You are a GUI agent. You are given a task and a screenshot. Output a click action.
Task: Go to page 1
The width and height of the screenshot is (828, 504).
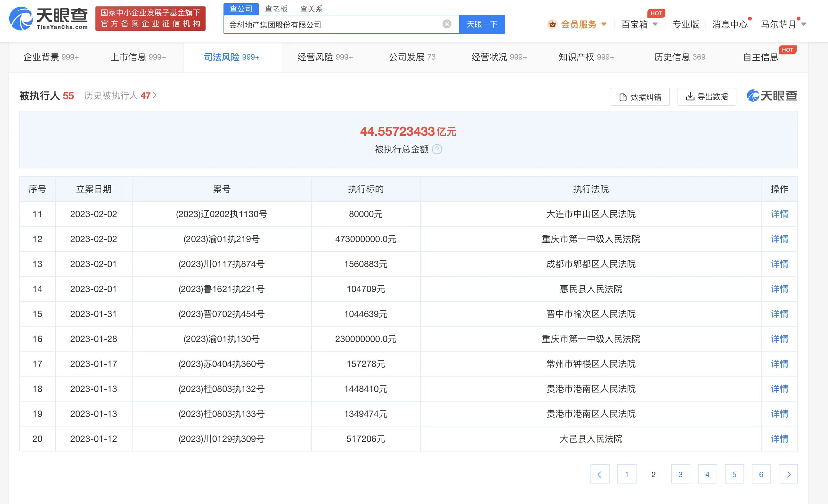tap(627, 474)
